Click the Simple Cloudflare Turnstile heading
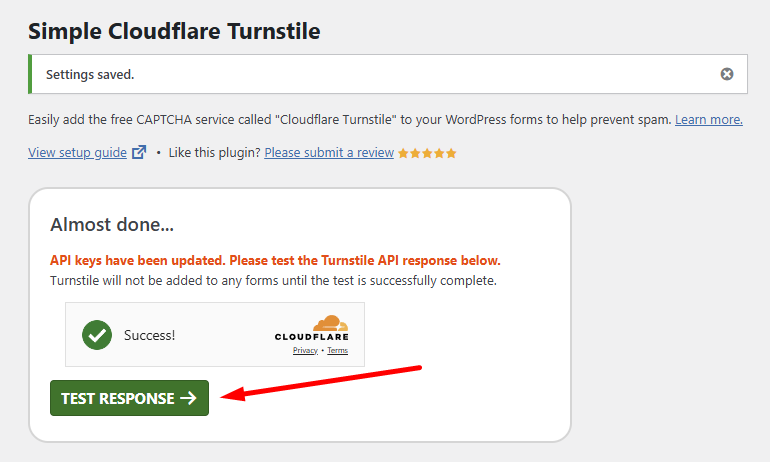 pos(174,31)
